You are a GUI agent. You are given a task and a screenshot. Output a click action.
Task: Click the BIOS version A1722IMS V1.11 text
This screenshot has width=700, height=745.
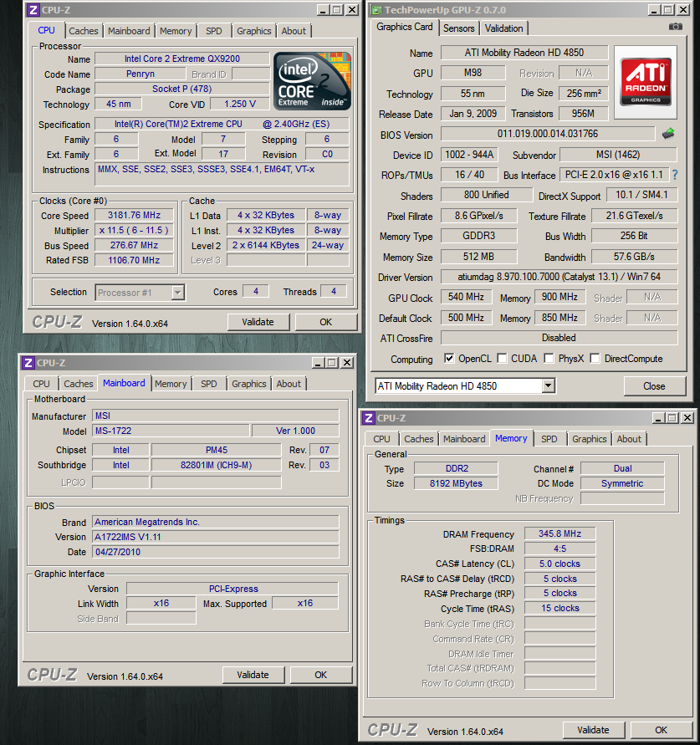(128, 537)
